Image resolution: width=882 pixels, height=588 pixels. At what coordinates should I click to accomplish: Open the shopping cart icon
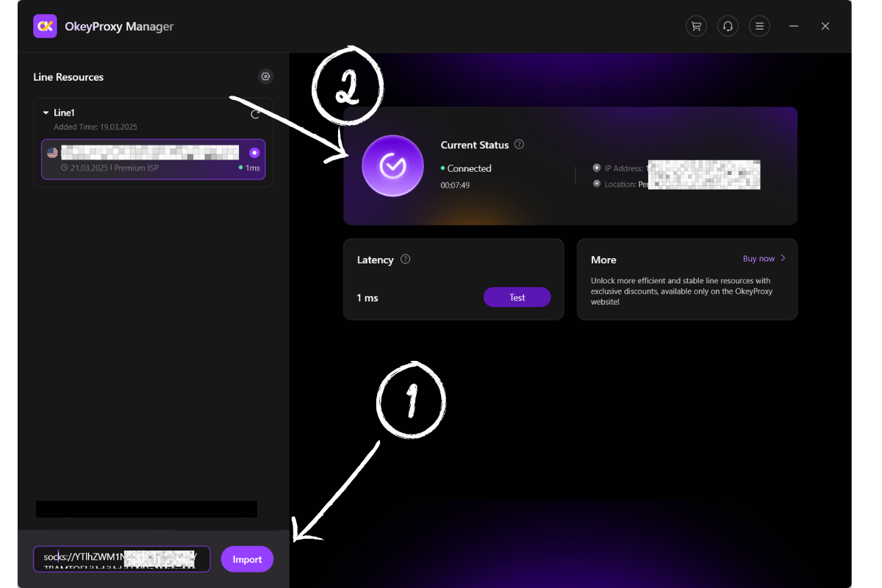pos(696,26)
